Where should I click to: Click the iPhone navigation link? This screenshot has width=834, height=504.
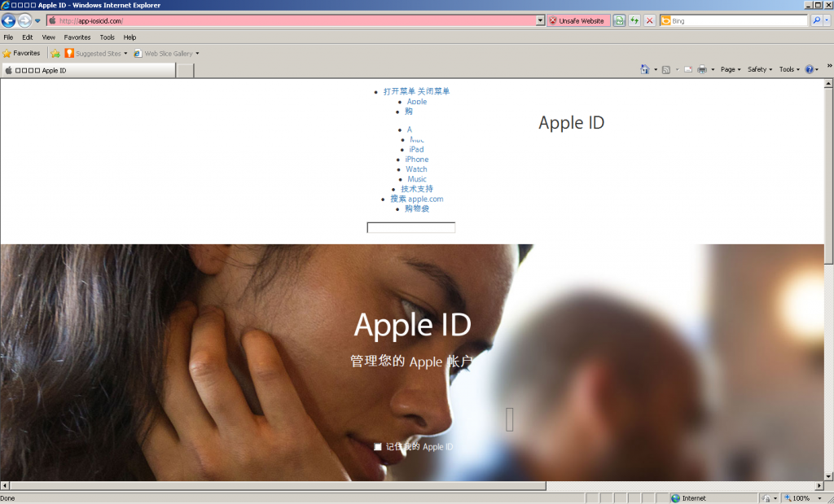(x=416, y=160)
